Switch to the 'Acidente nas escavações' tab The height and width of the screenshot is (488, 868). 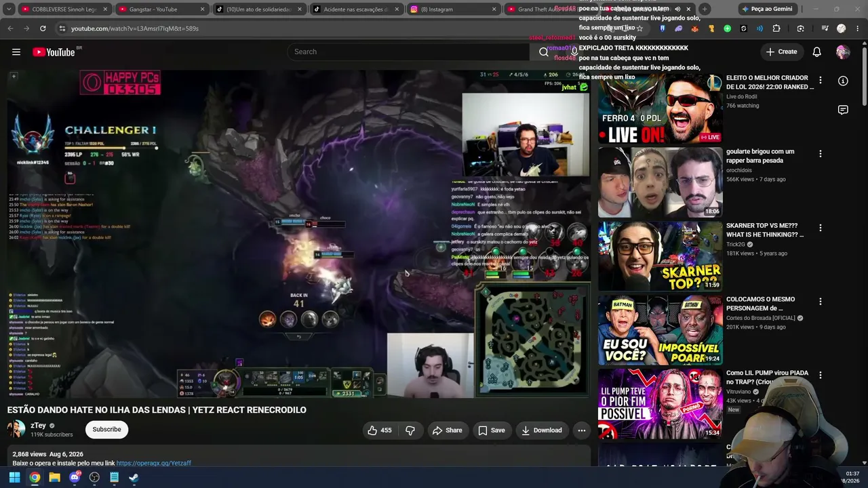(357, 9)
